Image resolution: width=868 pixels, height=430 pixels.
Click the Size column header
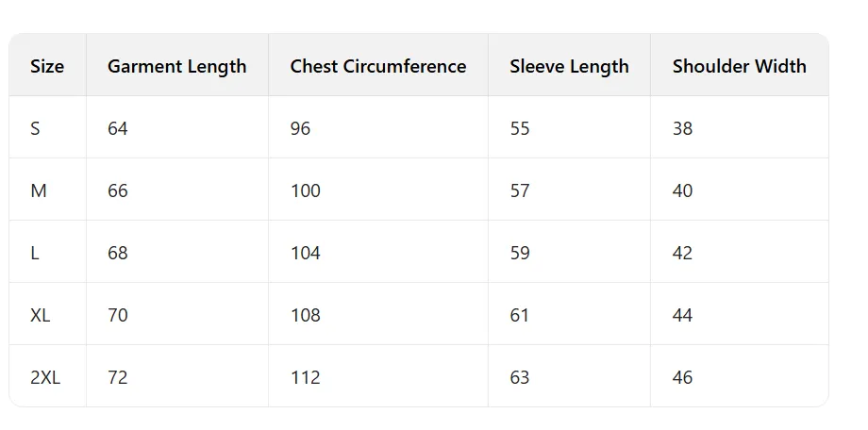[x=47, y=66]
